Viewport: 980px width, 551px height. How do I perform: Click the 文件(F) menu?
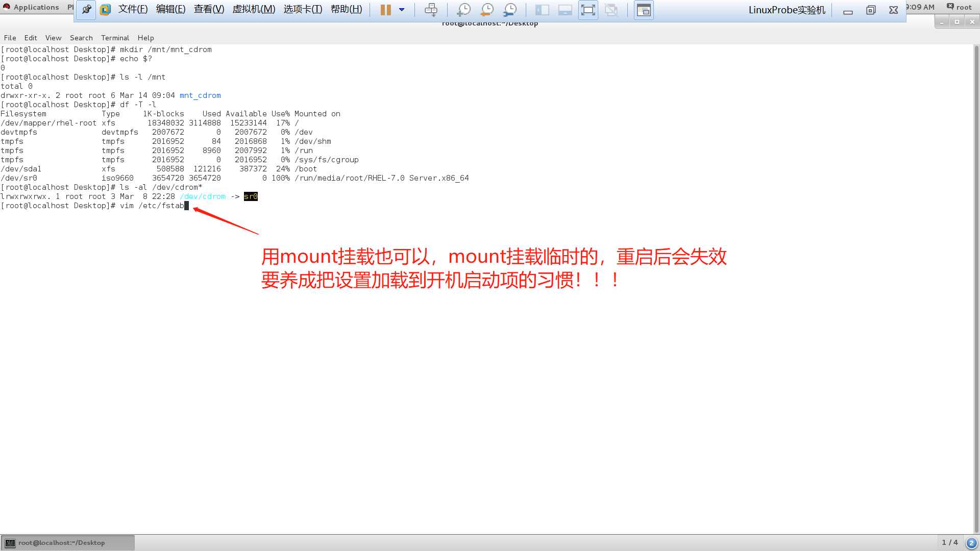tap(133, 9)
